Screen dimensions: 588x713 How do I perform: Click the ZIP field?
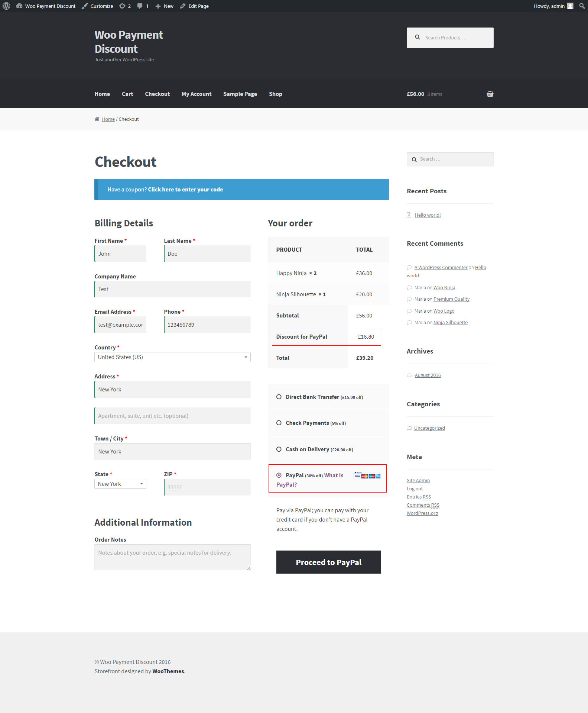[x=207, y=487]
